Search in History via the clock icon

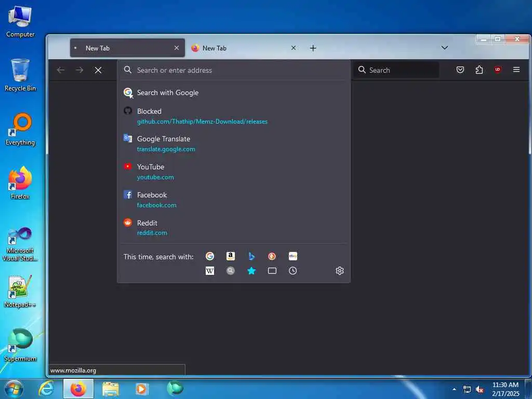click(293, 271)
